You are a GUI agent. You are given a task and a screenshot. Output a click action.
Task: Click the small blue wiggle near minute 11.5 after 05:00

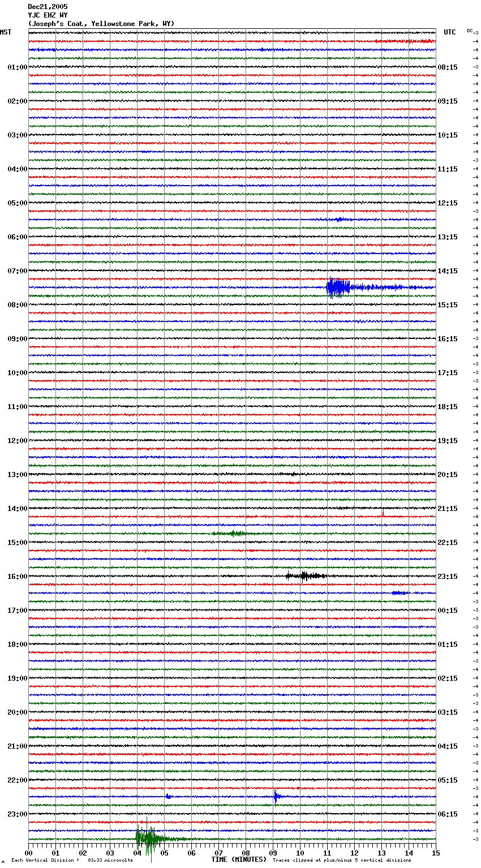340,219
